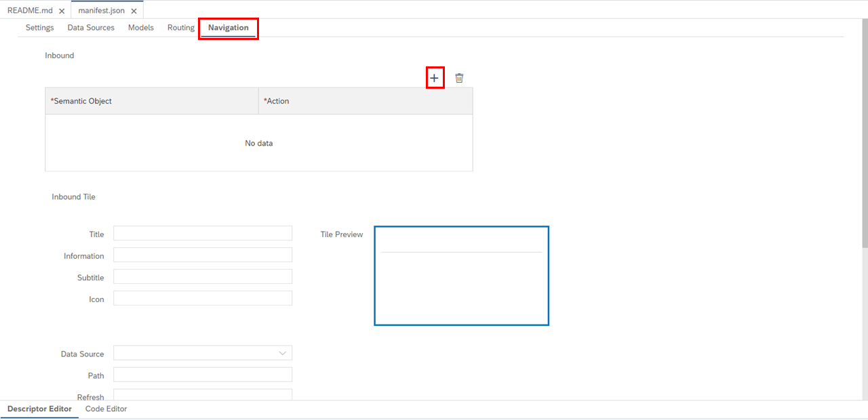Close the README.md tab
The image size is (868, 420).
(62, 12)
